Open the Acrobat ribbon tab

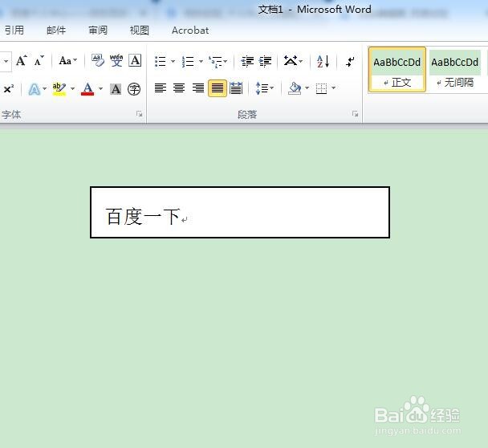point(190,31)
